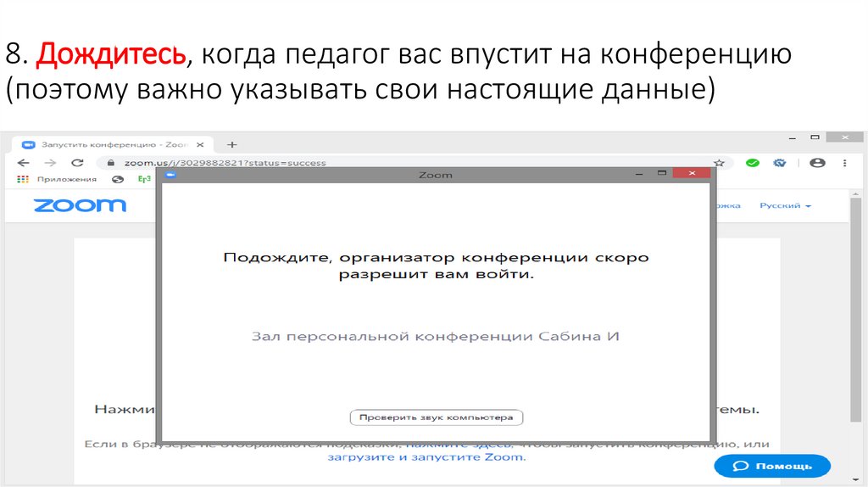
Task: Click Приложения bookmarks bar label
Action: click(66, 179)
